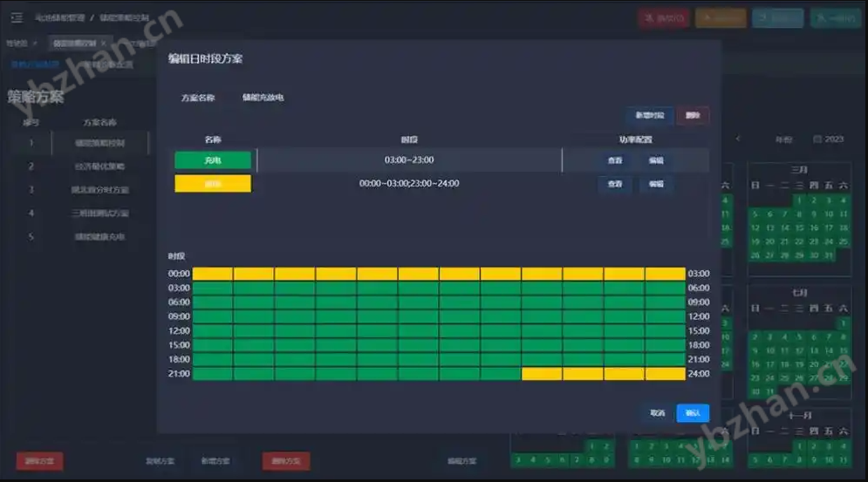
Task: Click the first green block in the 12:00 row
Action: coord(212,331)
